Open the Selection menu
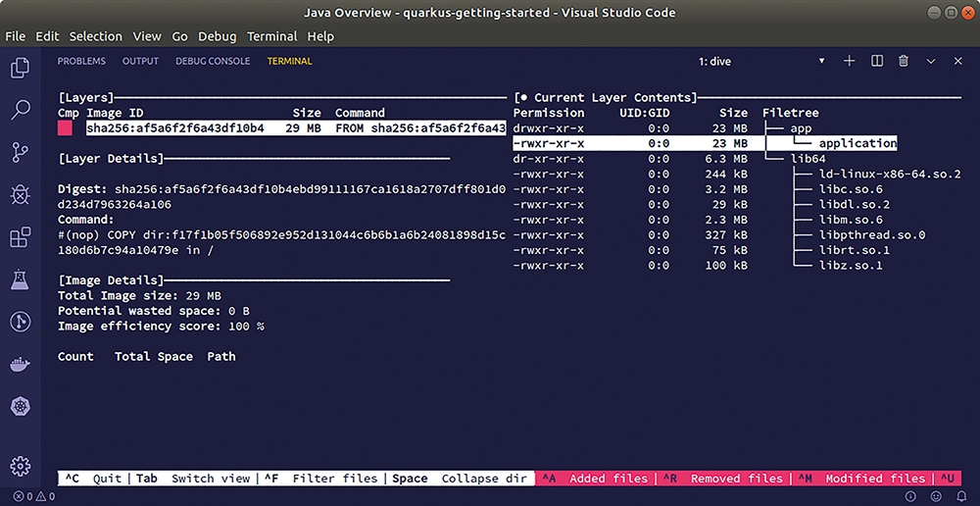 pyautogui.click(x=96, y=36)
